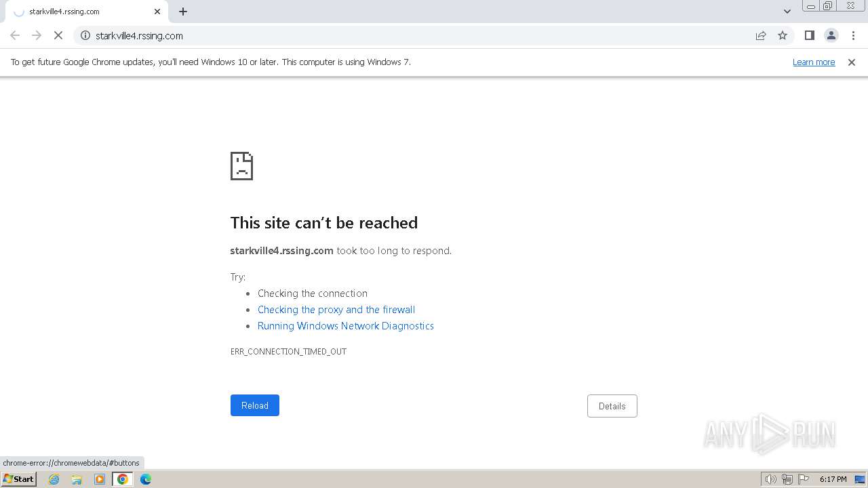
Task: Launch Microsoft Edge from taskbar
Action: 146,479
